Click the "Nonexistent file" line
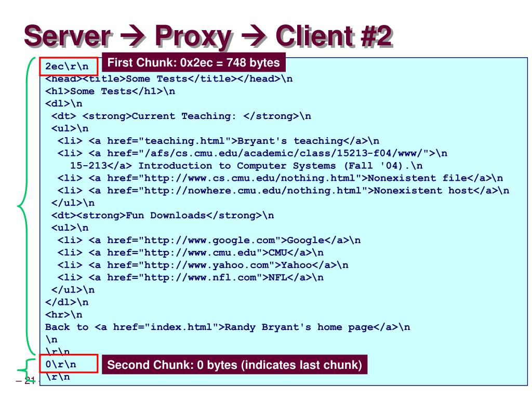The image size is (532, 399). [280, 178]
